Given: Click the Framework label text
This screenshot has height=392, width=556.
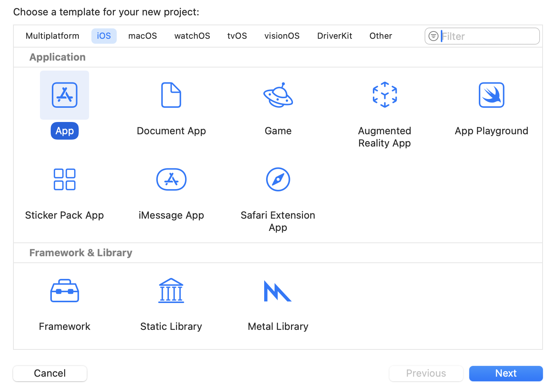Looking at the screenshot, I should coord(65,326).
